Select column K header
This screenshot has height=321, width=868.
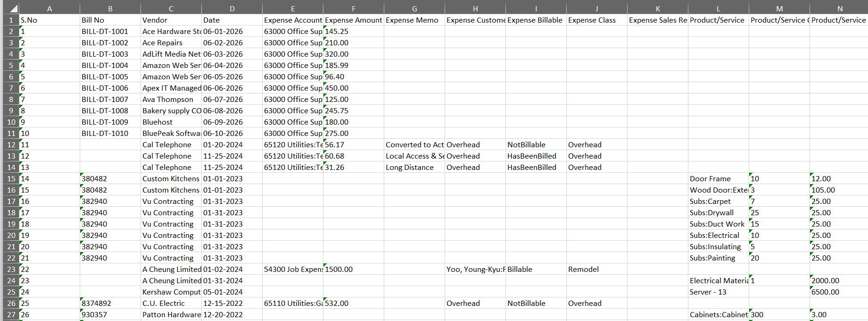pos(658,8)
